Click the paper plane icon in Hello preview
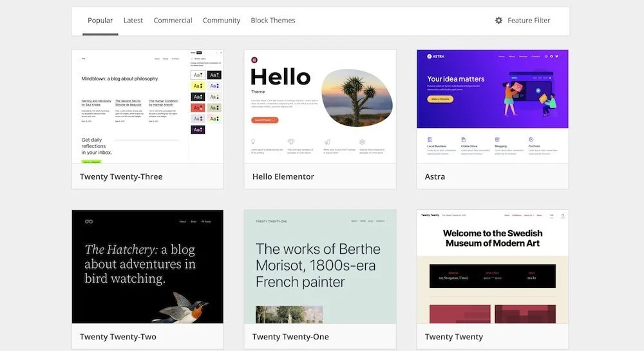This screenshot has height=351, width=644. (327, 142)
